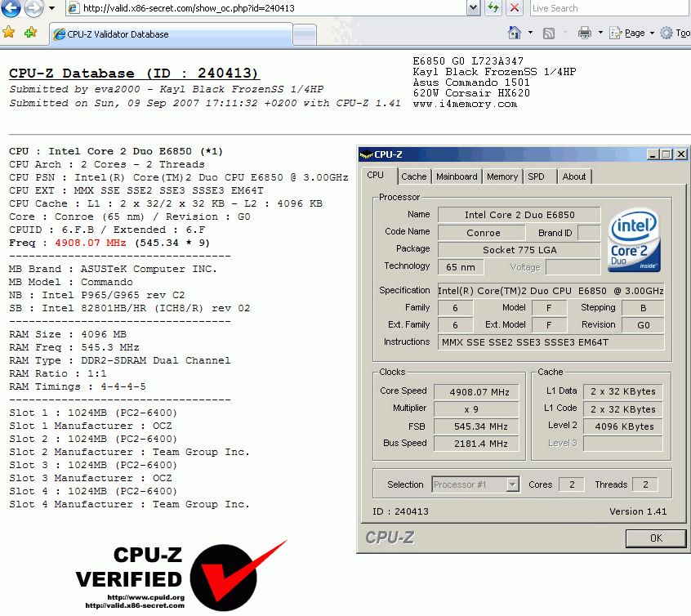Screen dimensions: 691x616
Task: Go forward with the browser Forward arrow
Action: 34,7
